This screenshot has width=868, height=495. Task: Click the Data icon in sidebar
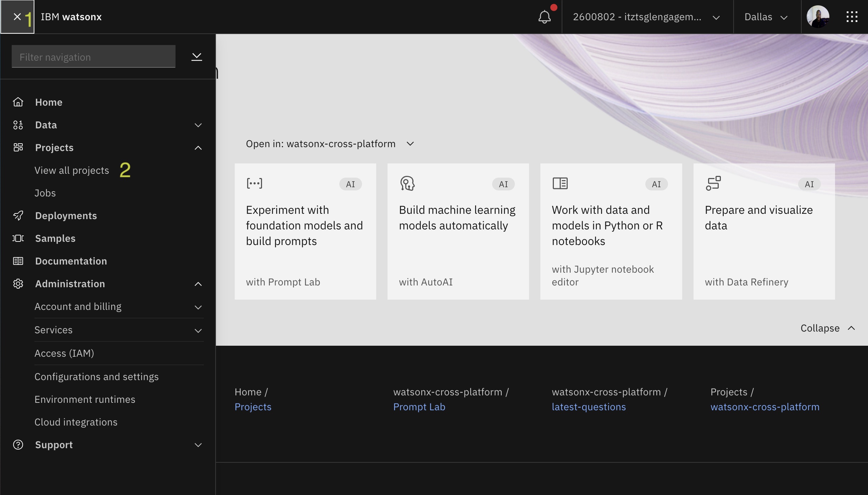(x=18, y=125)
